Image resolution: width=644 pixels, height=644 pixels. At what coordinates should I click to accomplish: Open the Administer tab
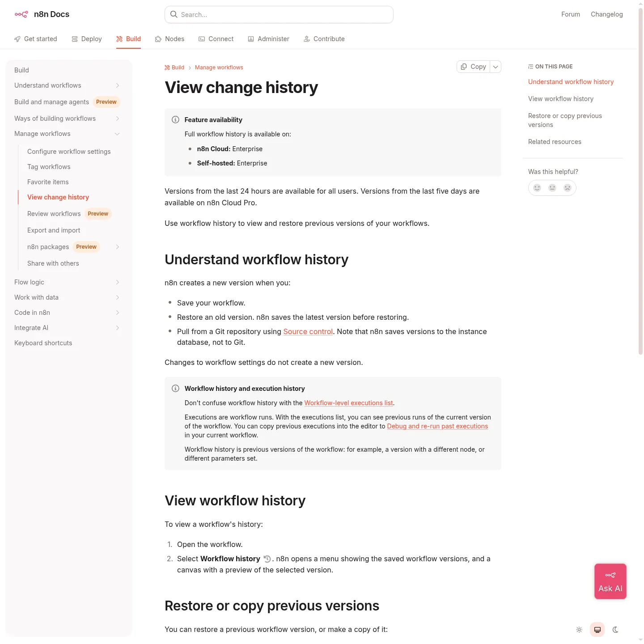[x=268, y=39]
